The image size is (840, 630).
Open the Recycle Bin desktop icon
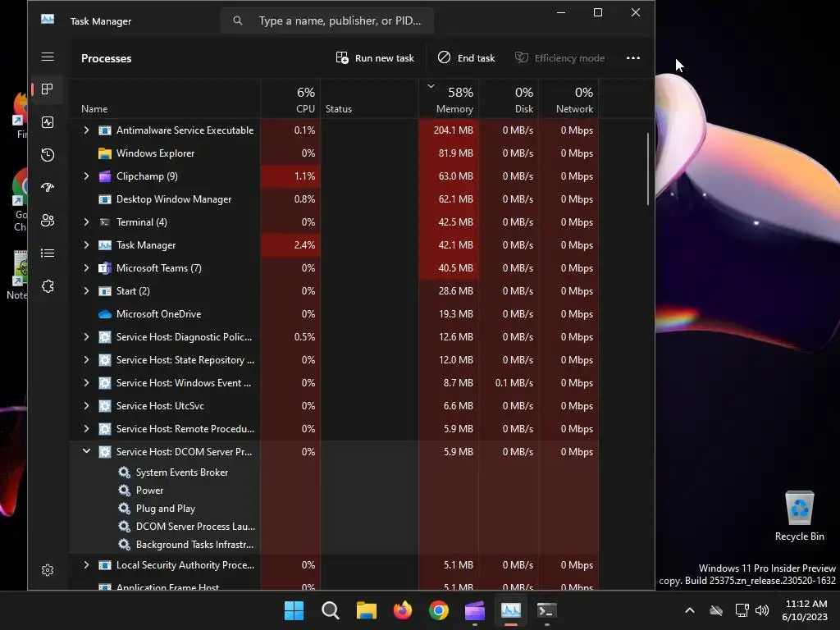[x=799, y=515]
